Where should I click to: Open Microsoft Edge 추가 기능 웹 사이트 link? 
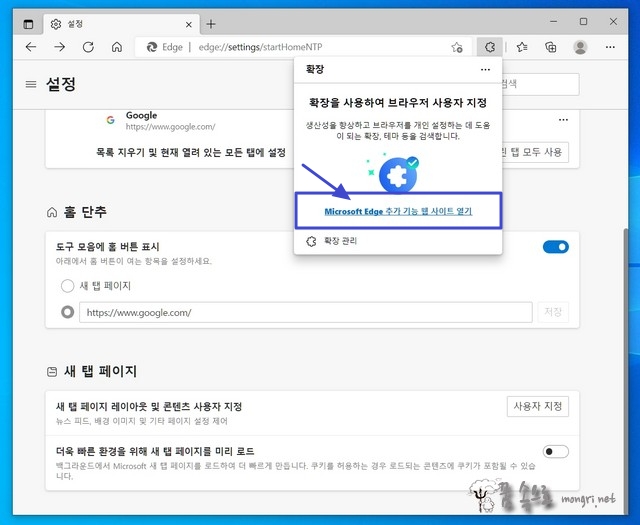398,211
